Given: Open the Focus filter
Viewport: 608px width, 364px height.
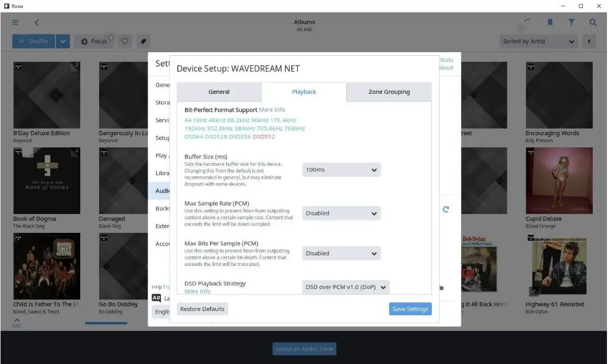Looking at the screenshot, I should (x=94, y=41).
